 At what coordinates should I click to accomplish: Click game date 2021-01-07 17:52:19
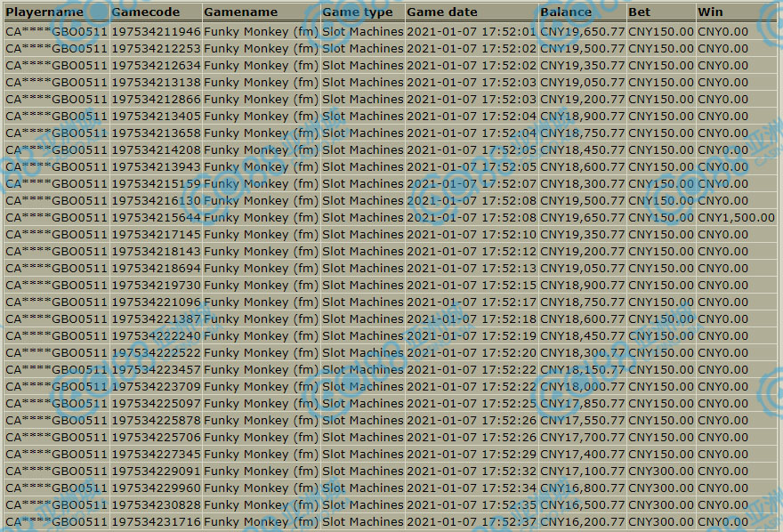[472, 336]
